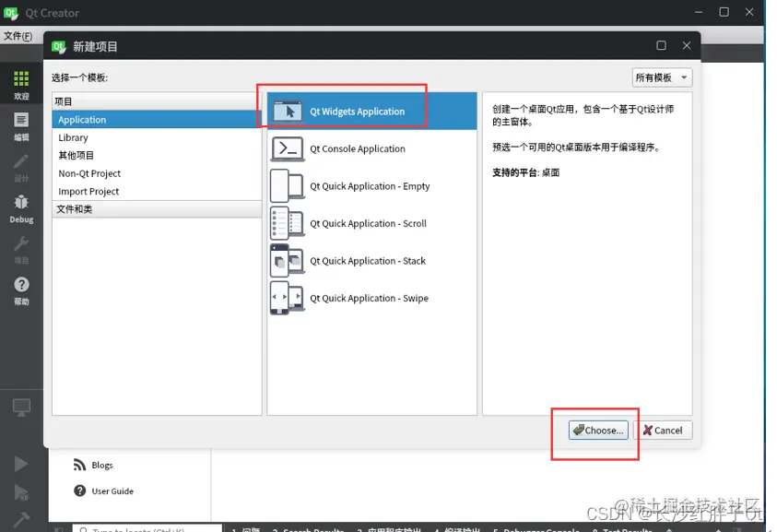Select Import Project category
The width and height of the screenshot is (777, 532).
point(157,191)
